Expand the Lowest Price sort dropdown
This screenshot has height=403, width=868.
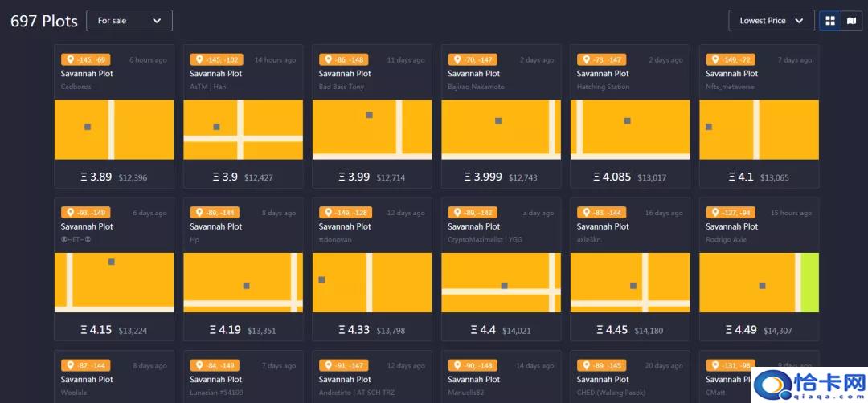coord(771,21)
